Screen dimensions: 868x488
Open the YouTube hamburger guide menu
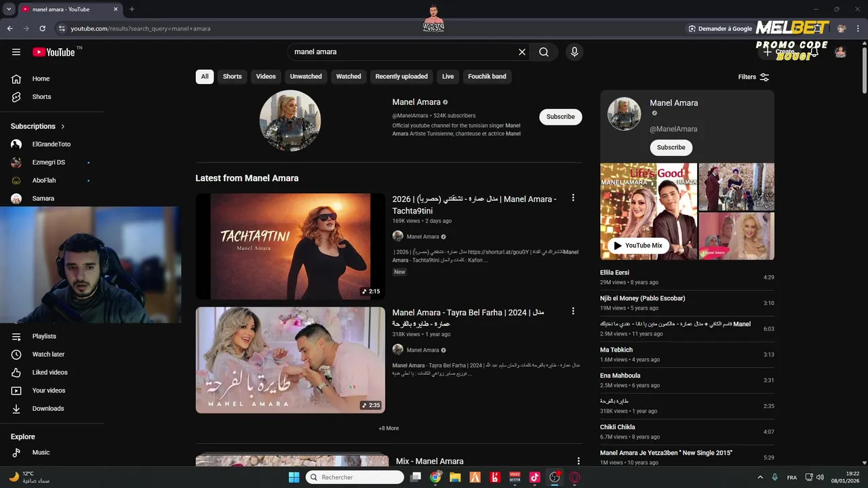[x=16, y=52]
